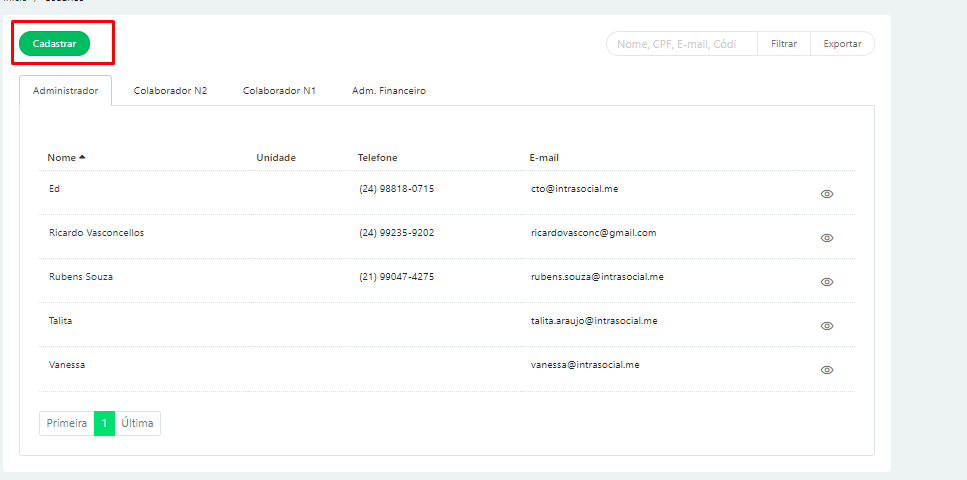967x480 pixels.
Task: Open eye icon for Ricardo Vasconcellos
Action: click(827, 238)
